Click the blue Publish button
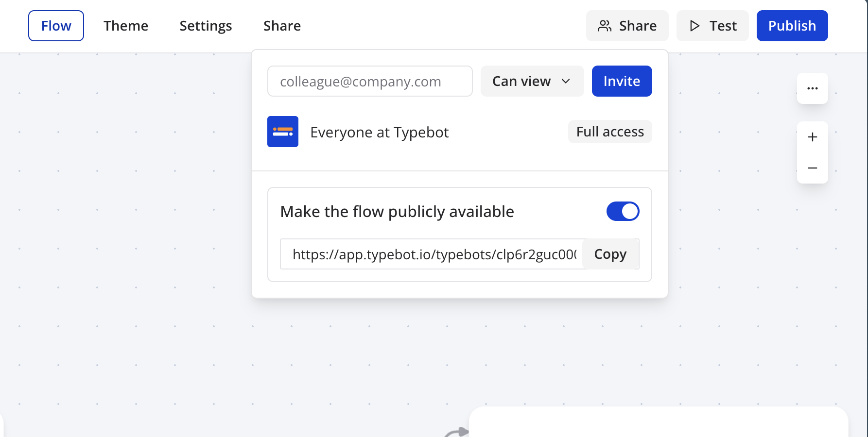868x437 pixels. tap(792, 26)
